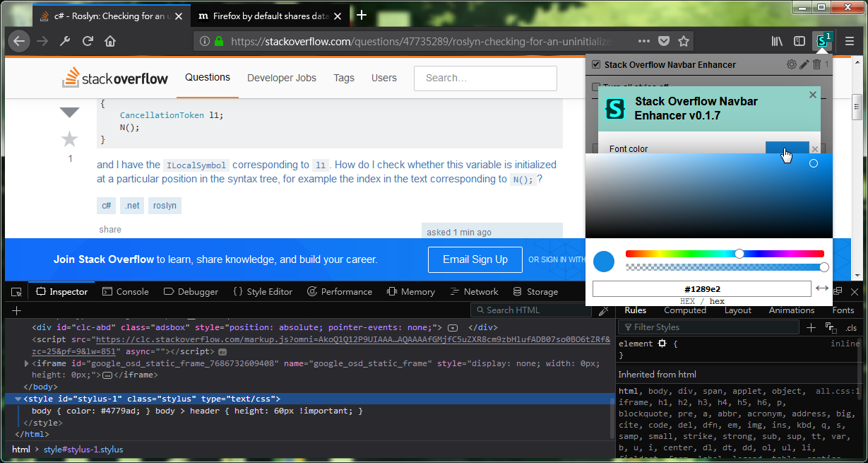This screenshot has width=868, height=463.
Task: Activate the eyedropper tool in Inspector
Action: click(x=604, y=310)
